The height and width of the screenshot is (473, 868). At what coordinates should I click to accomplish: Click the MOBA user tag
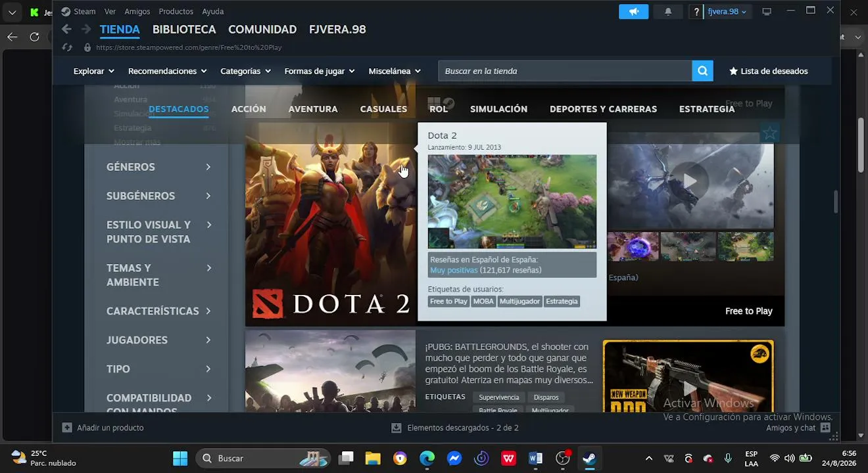483,302
